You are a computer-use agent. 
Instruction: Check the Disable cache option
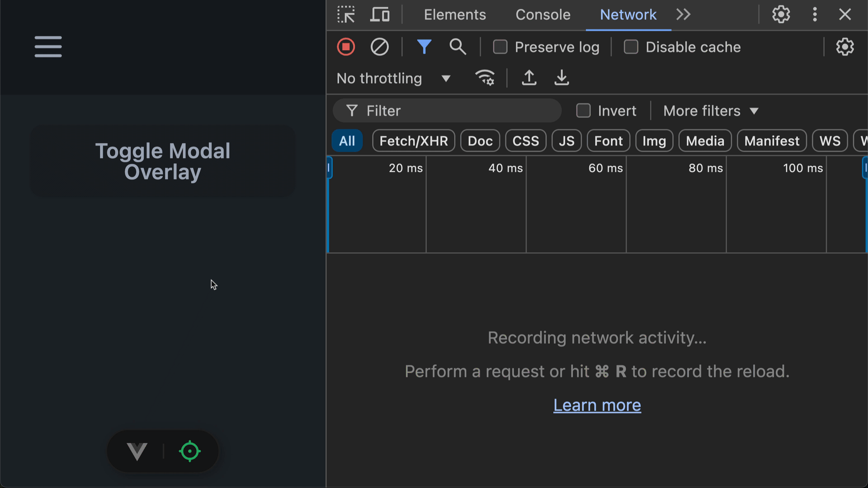(631, 47)
